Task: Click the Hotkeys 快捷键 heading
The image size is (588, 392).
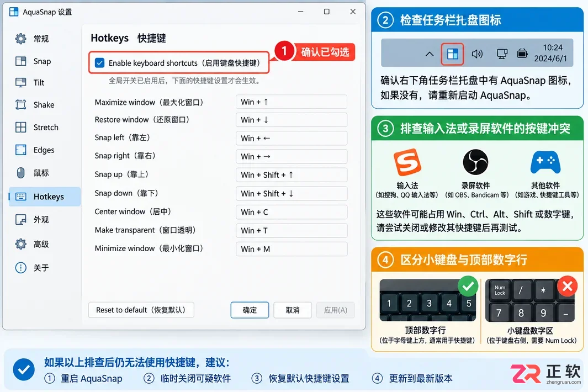Action: point(128,38)
